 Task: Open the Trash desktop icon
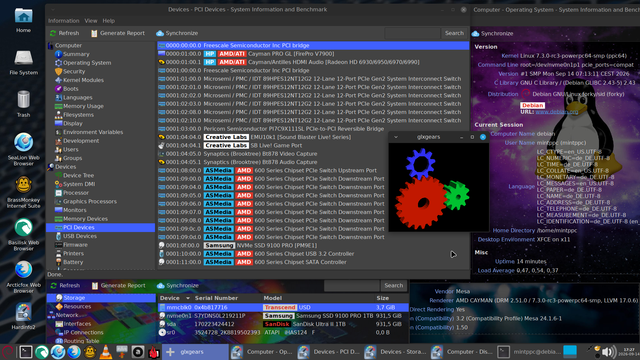click(23, 104)
